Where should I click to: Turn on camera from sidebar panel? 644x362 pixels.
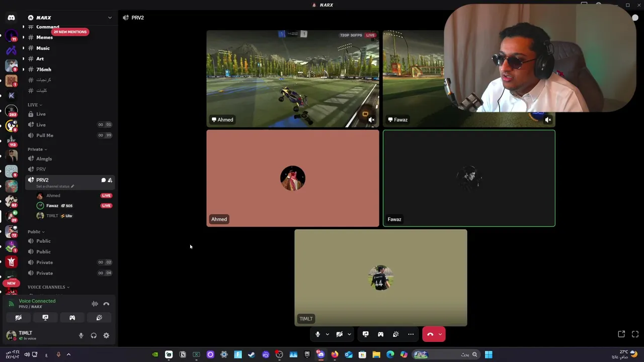pos(18,318)
